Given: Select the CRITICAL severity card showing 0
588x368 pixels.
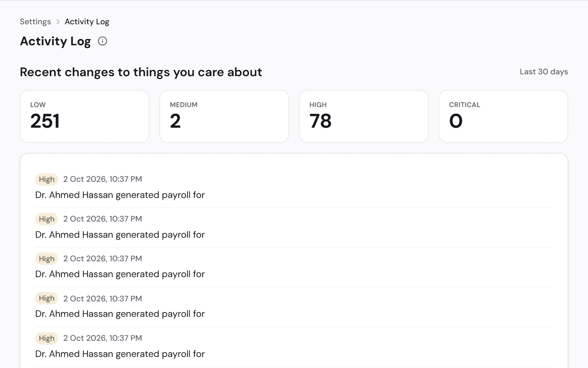Looking at the screenshot, I should (503, 116).
